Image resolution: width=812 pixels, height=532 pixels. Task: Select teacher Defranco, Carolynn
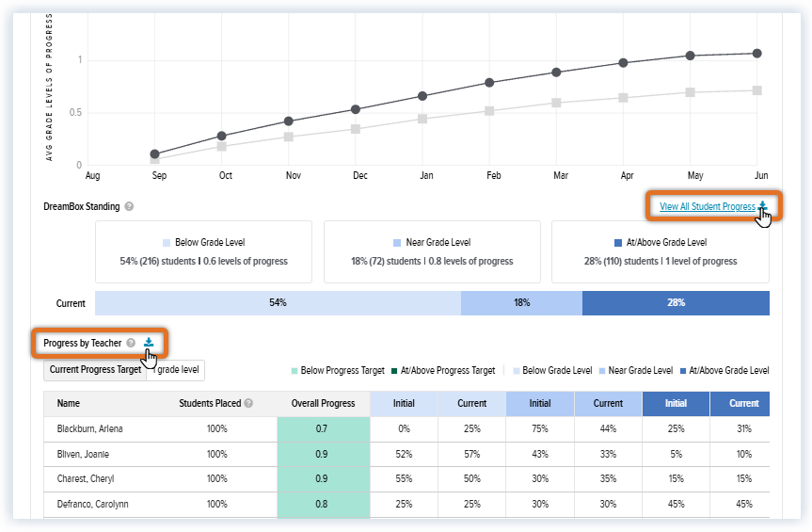pyautogui.click(x=93, y=504)
